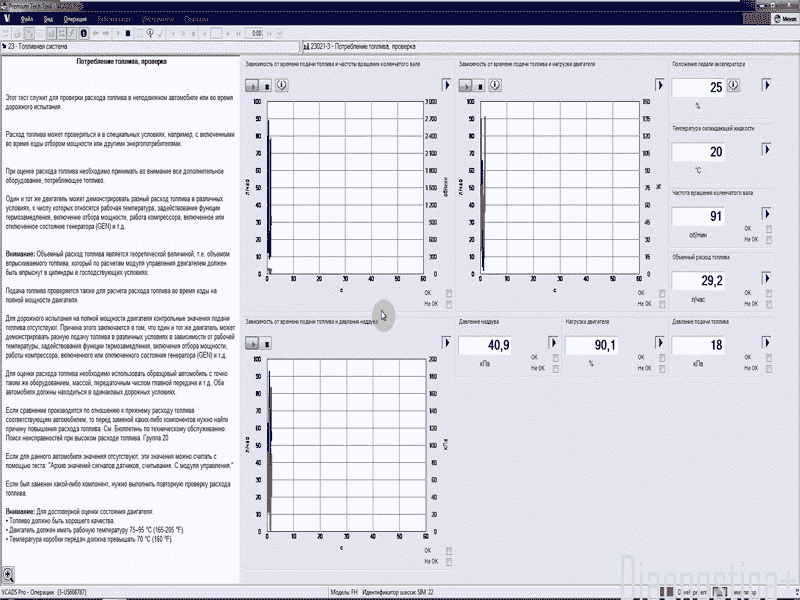Expand arrow next to engine load 90,1 value
The height and width of the screenshot is (600, 800).
point(660,341)
